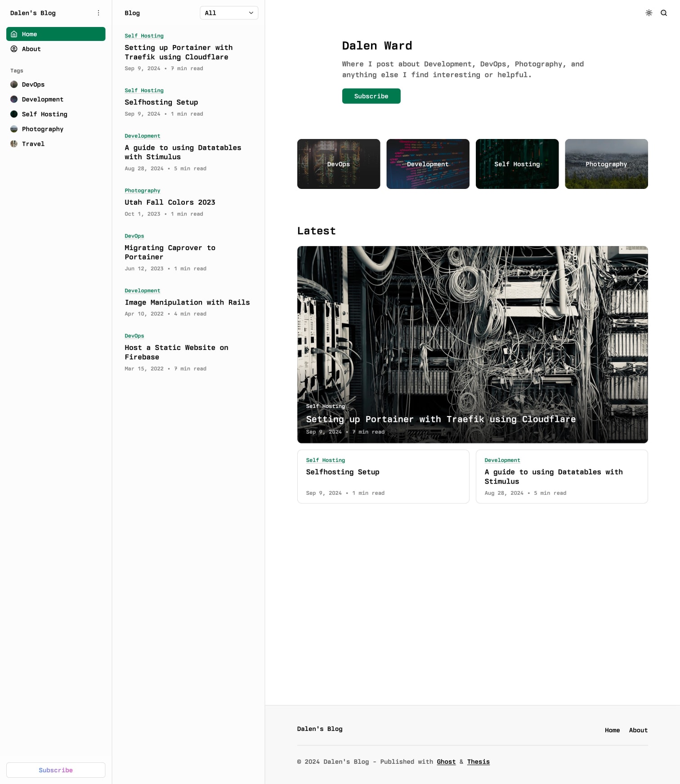The height and width of the screenshot is (784, 680).
Task: Click Dalen's Blog title in footer
Action: 320,729
